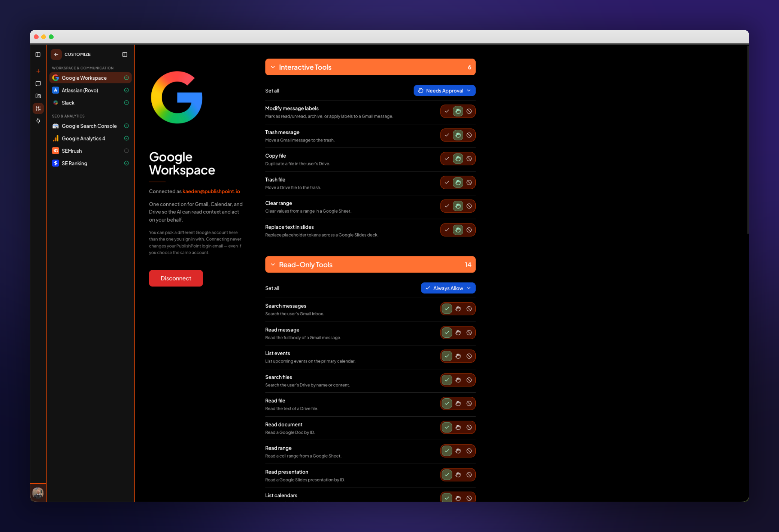This screenshot has width=779, height=532.
Task: Collapse the Read-Only Tools section
Action: point(370,265)
